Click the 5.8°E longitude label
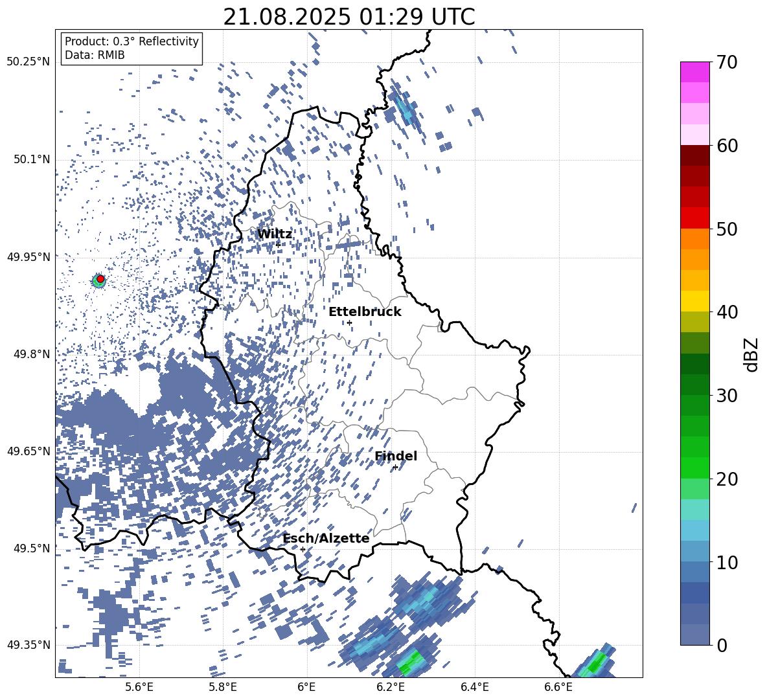 pos(223,687)
